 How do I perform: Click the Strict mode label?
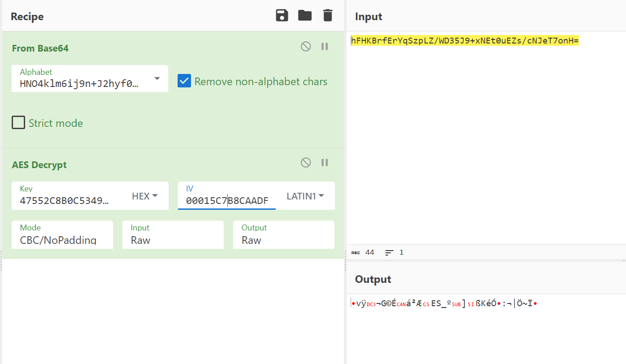click(56, 123)
